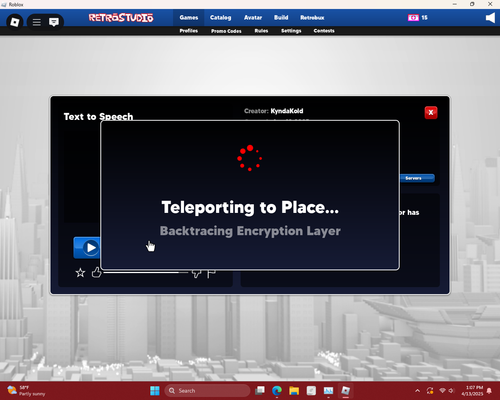Open Microsoft Edge from taskbar
This screenshot has height=400, width=500.
(277, 391)
